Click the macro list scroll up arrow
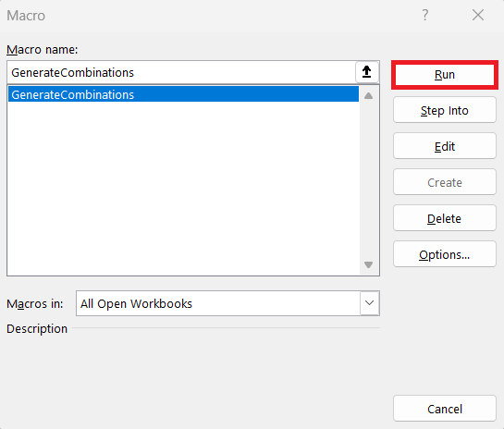504x429 pixels. (x=369, y=96)
